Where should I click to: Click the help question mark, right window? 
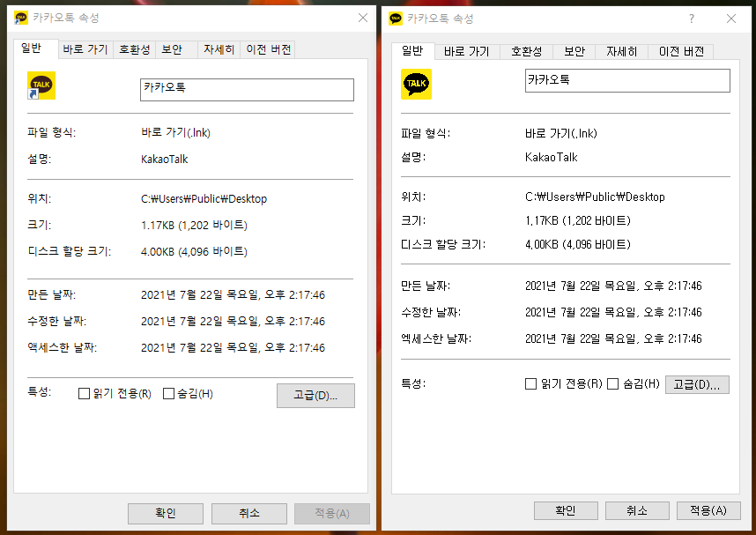tap(692, 19)
